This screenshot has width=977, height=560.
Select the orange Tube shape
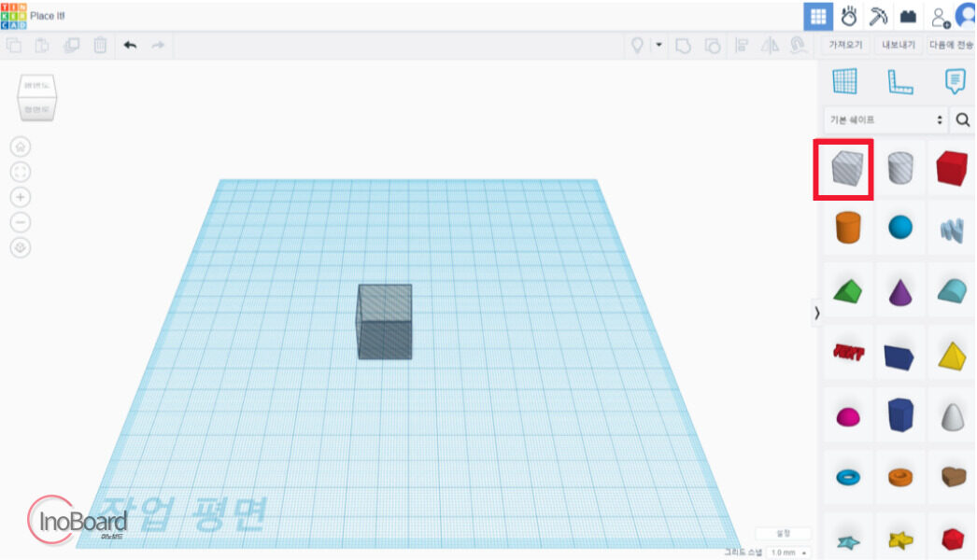pyautogui.click(x=900, y=478)
